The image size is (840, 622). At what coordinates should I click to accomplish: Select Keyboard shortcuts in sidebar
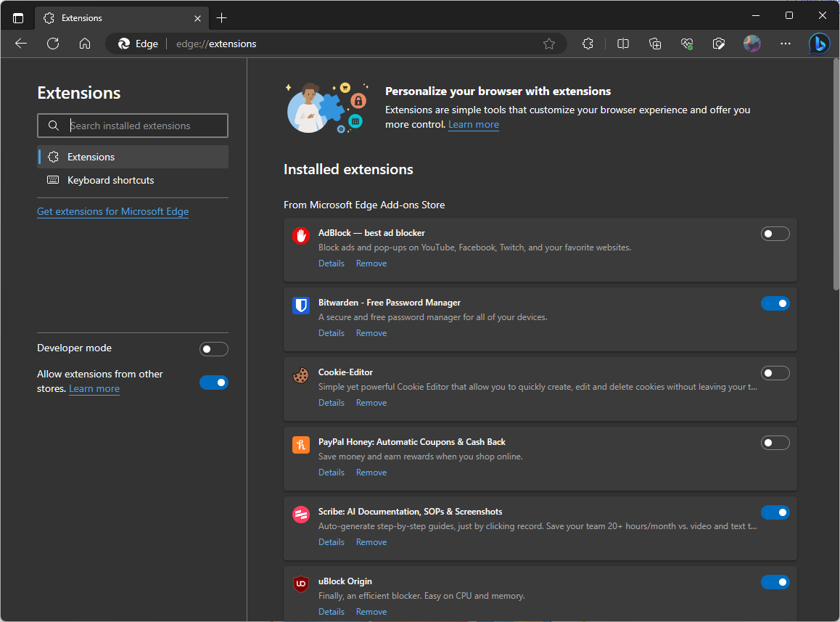(110, 180)
